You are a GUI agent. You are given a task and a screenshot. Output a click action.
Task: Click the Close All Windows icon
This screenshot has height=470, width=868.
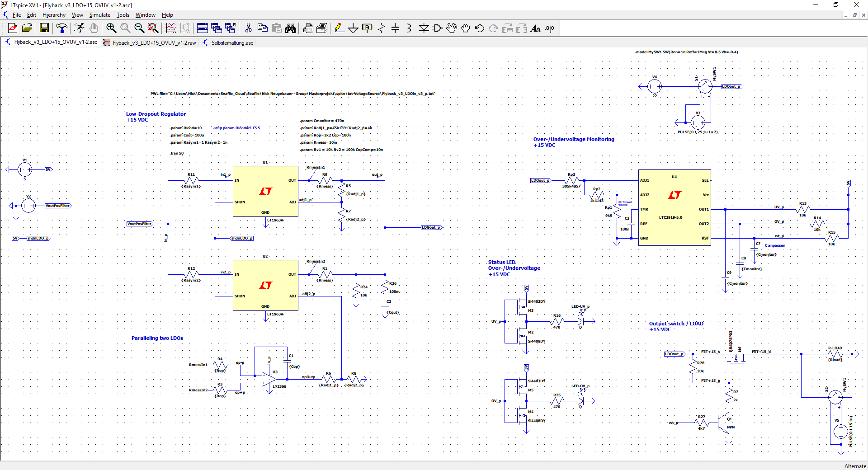coord(231,28)
